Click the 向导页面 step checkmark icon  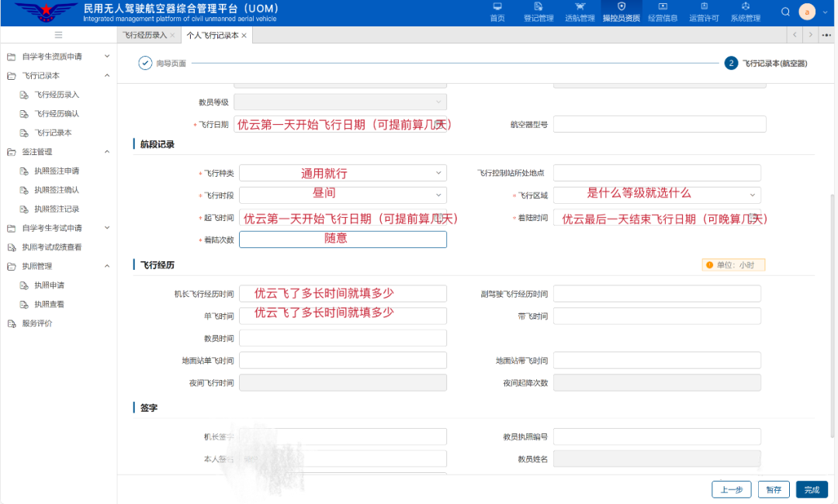(x=145, y=63)
